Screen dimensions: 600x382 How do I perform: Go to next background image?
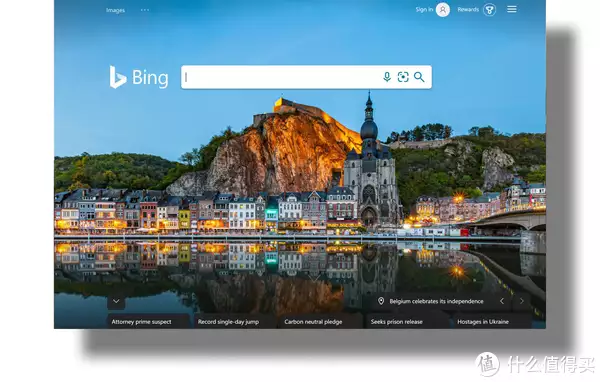521,301
